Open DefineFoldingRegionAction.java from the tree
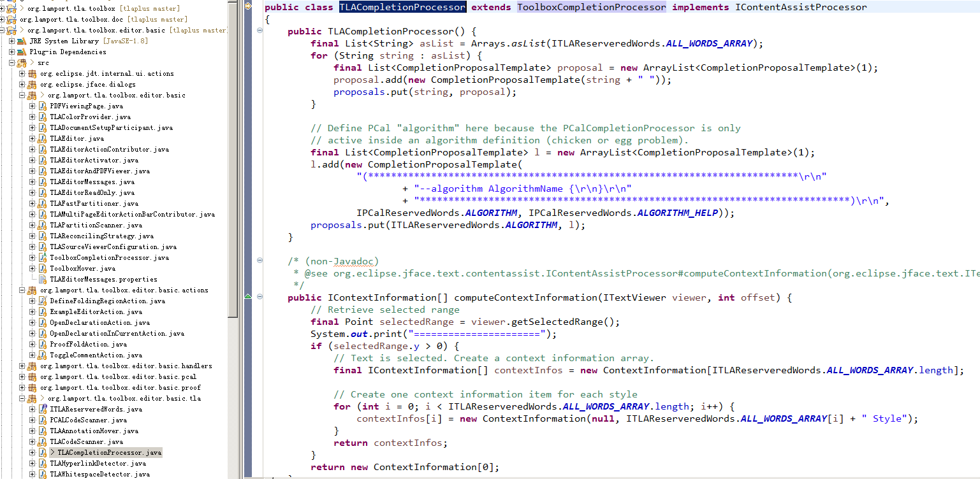This screenshot has width=980, height=479. coord(96,301)
